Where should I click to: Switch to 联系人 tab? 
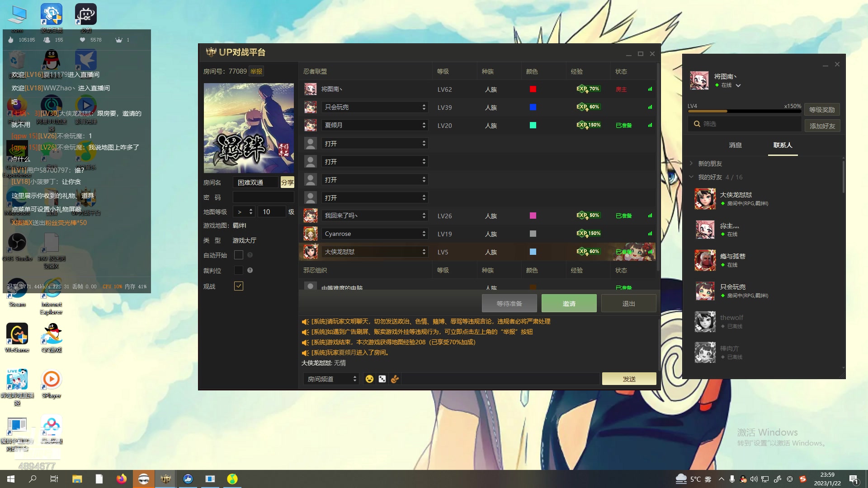(783, 145)
